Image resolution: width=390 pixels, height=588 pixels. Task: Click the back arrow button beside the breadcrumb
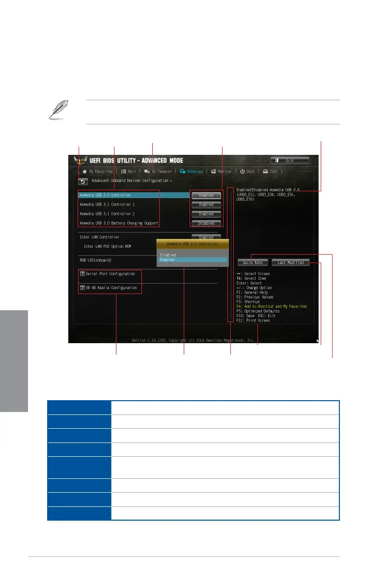tap(83, 181)
